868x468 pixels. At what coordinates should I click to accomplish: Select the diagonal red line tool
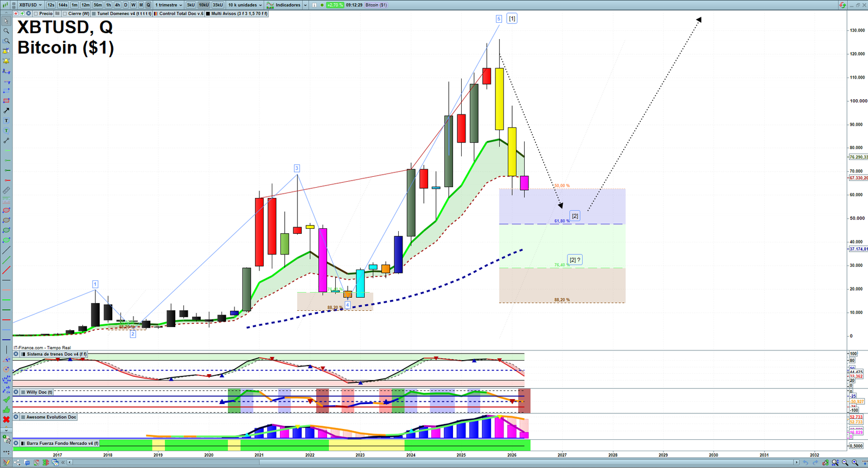click(x=6, y=270)
